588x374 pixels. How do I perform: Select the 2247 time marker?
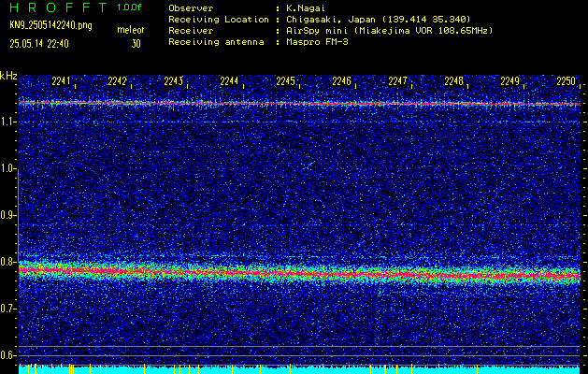click(x=397, y=81)
